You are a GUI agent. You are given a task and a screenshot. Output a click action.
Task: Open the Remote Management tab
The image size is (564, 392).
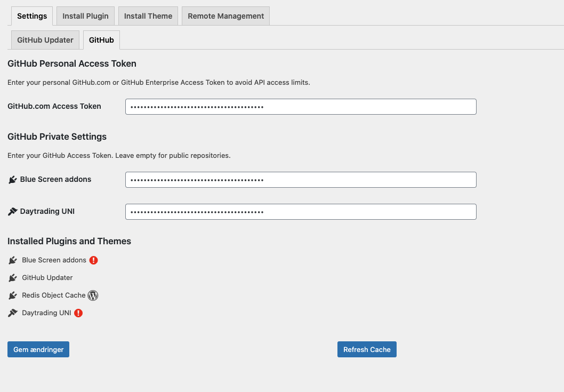coord(225,15)
